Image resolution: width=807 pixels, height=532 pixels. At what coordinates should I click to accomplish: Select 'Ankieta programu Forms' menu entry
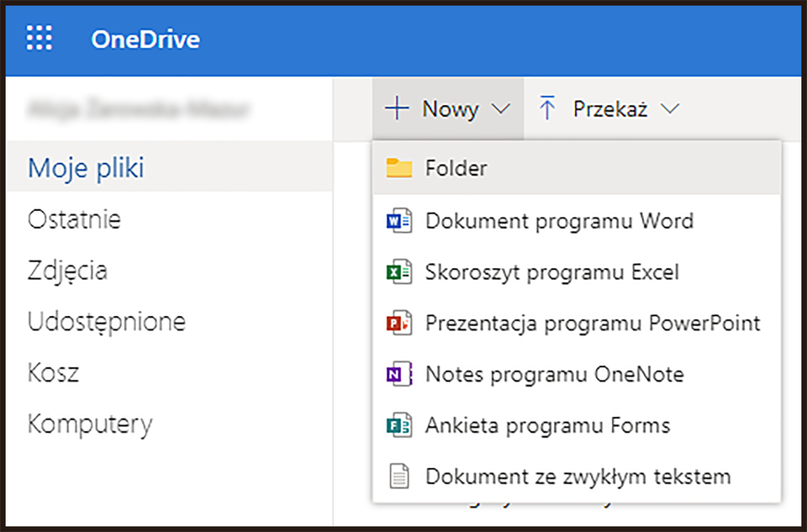click(548, 425)
